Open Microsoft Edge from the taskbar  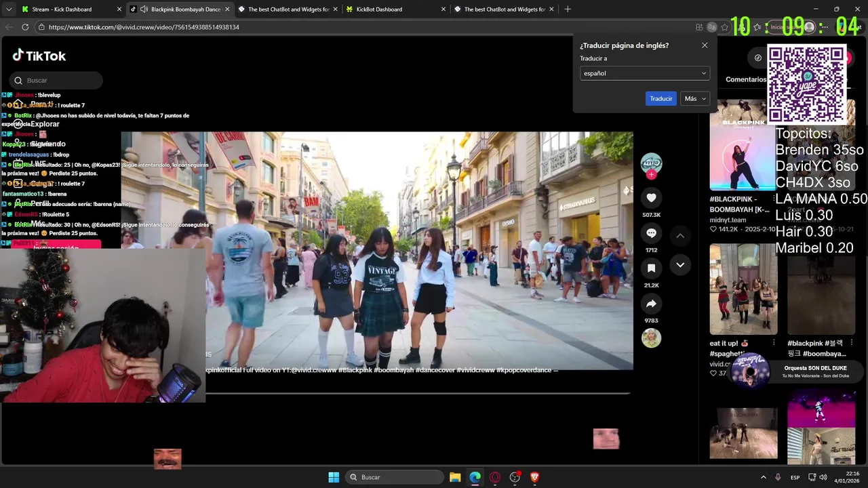pyautogui.click(x=475, y=477)
